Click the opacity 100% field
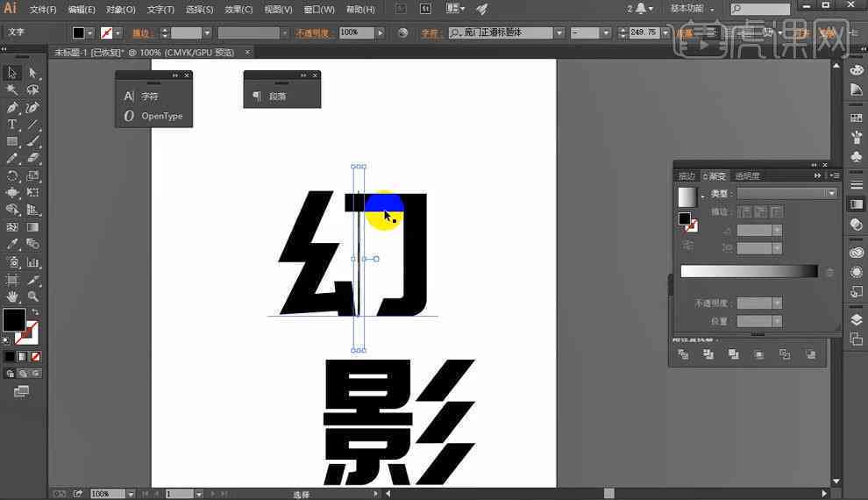 (357, 32)
